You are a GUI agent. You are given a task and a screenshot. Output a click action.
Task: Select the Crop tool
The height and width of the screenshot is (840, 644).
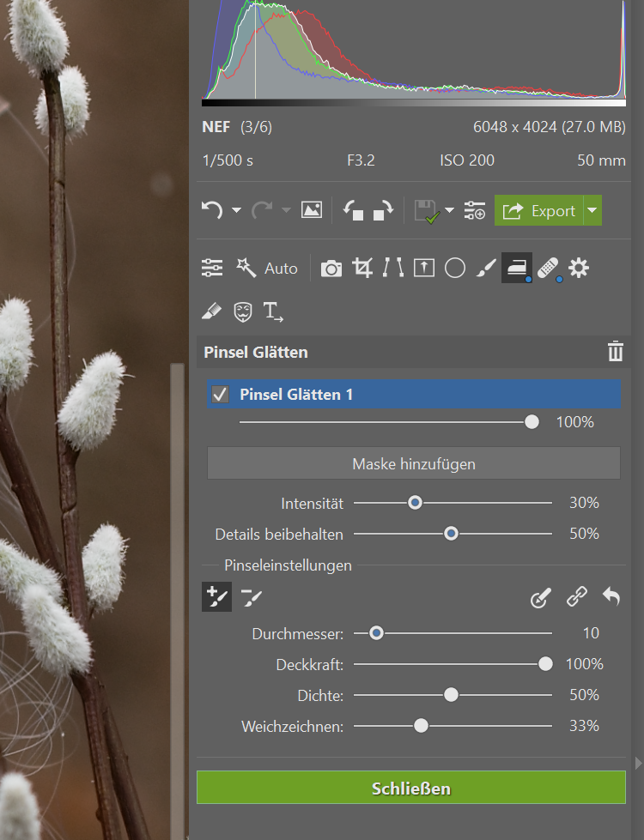click(362, 268)
